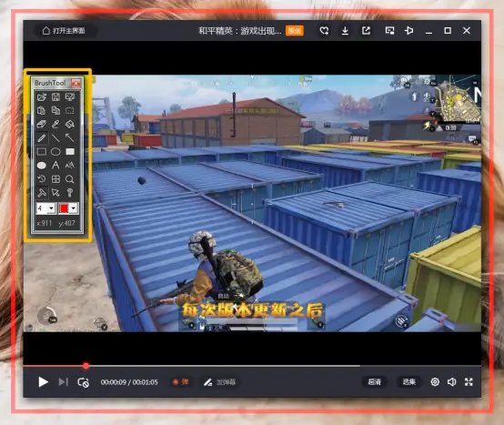
Task: Play the paused video
Action: 43,382
